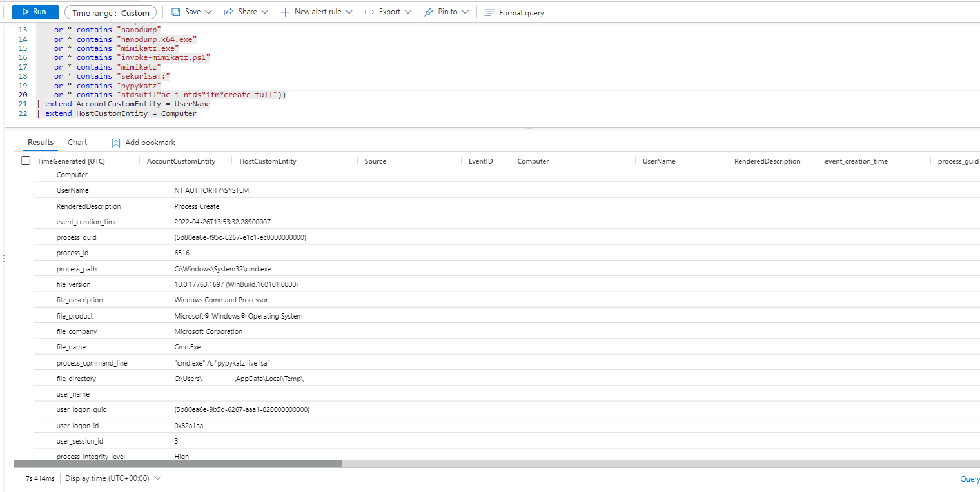Select the Results tab

[x=41, y=143]
